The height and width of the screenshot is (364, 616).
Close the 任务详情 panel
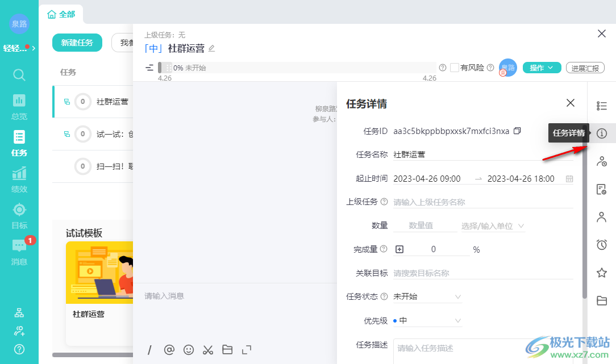[571, 103]
